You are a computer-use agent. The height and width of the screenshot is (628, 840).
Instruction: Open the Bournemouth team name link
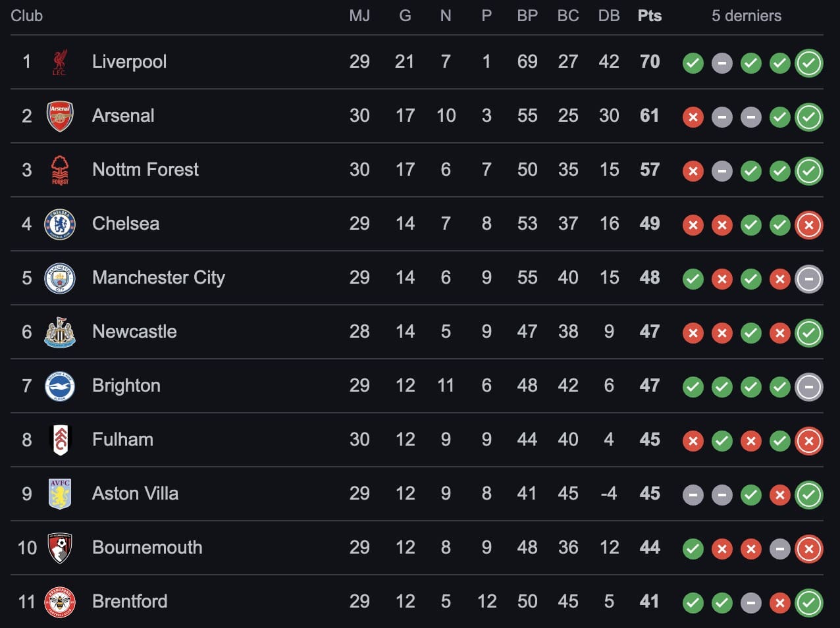click(147, 548)
